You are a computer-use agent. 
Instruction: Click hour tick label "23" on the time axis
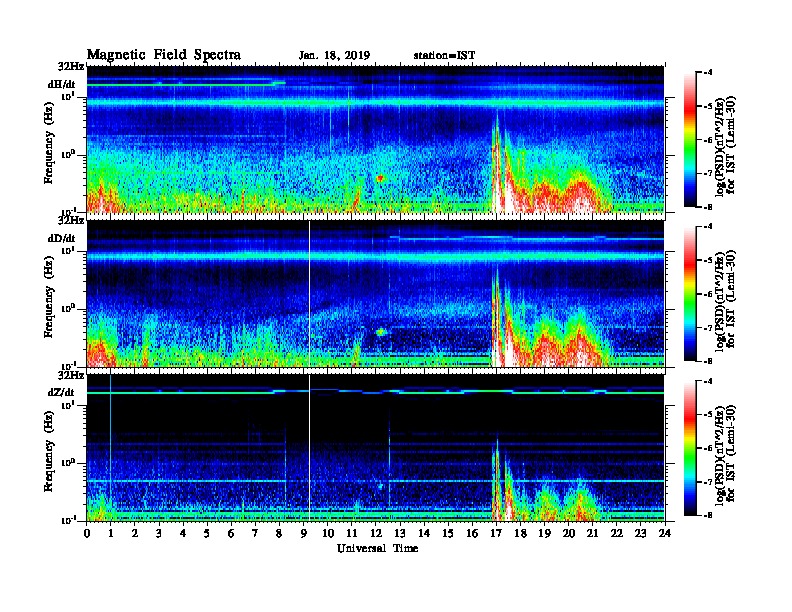pyautogui.click(x=641, y=534)
